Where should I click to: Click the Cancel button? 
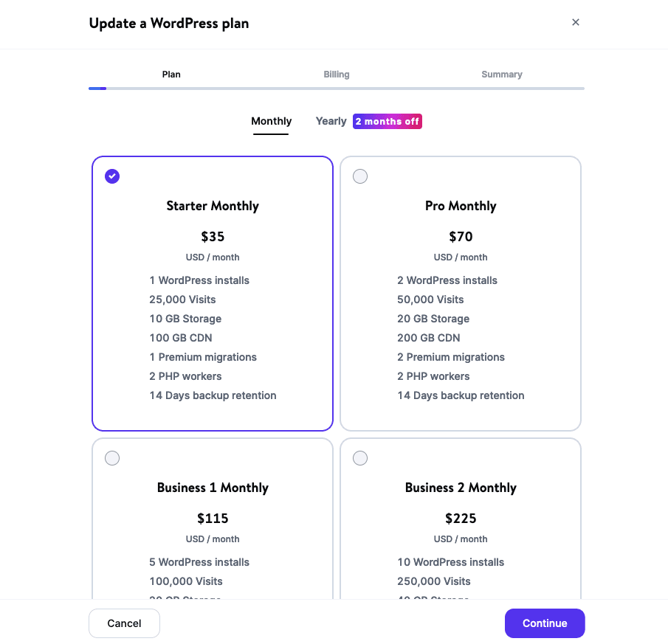(124, 623)
